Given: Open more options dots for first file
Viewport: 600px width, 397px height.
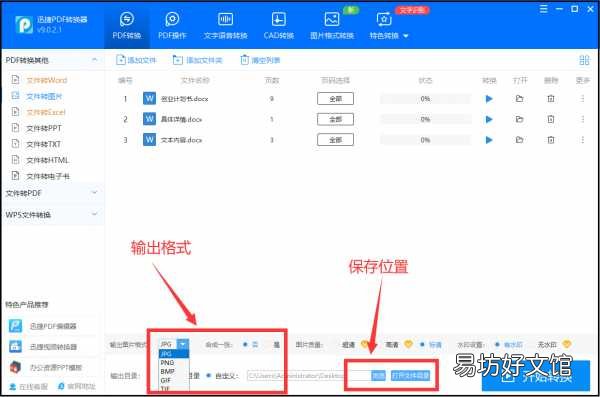Looking at the screenshot, I should (582, 99).
